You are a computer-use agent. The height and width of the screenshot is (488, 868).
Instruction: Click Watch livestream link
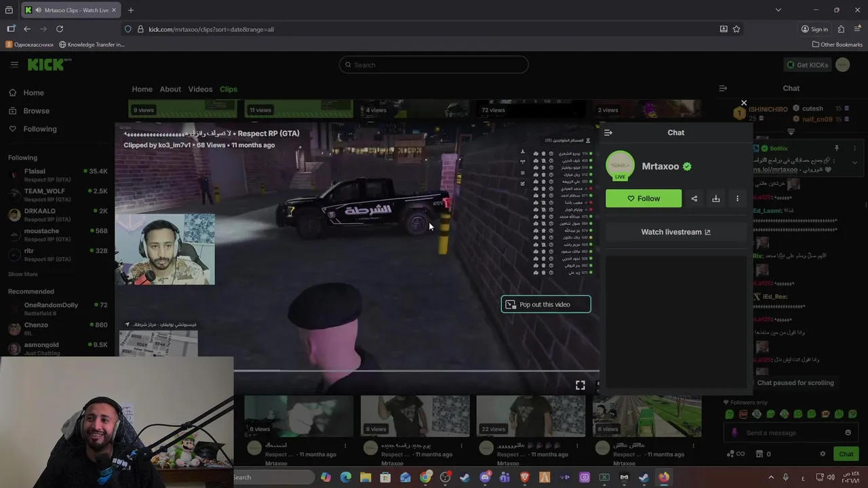(x=676, y=232)
